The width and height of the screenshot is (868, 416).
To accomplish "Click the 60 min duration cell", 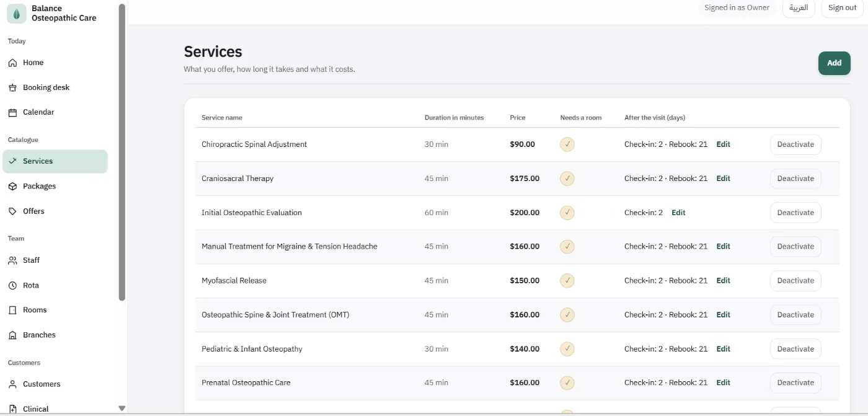I will tap(436, 213).
